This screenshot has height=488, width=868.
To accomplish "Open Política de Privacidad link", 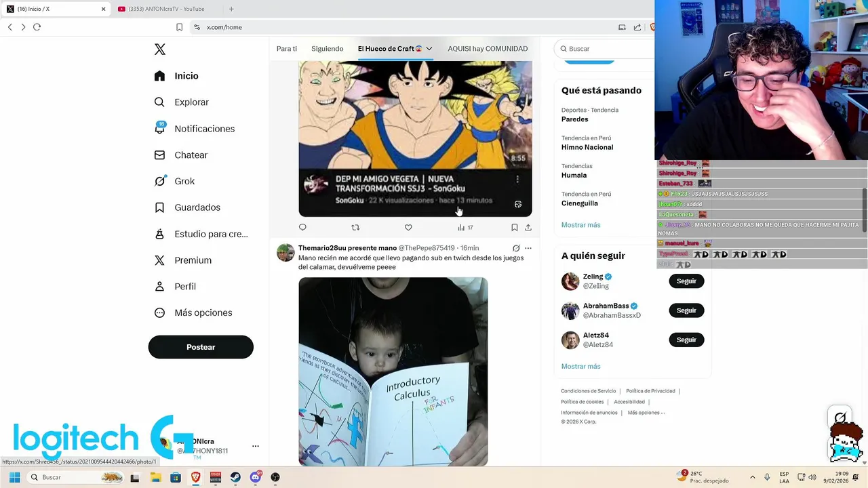I will [x=650, y=391].
